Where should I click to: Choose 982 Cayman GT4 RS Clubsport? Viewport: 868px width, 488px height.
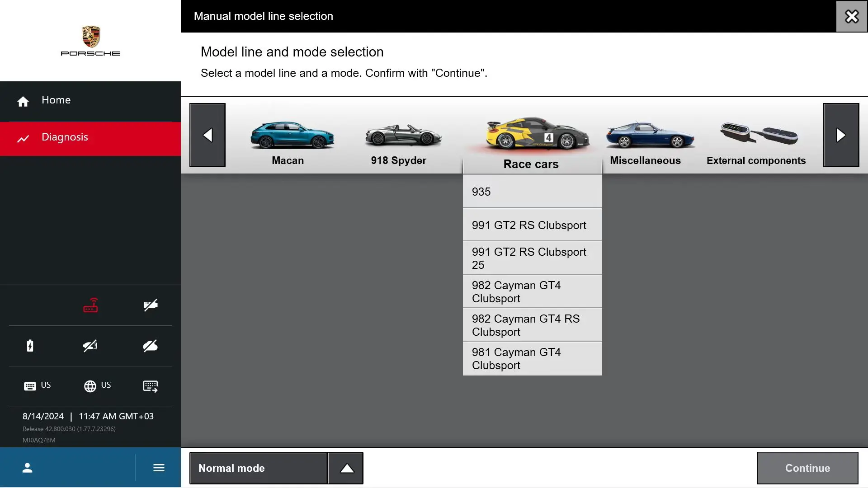point(533,325)
